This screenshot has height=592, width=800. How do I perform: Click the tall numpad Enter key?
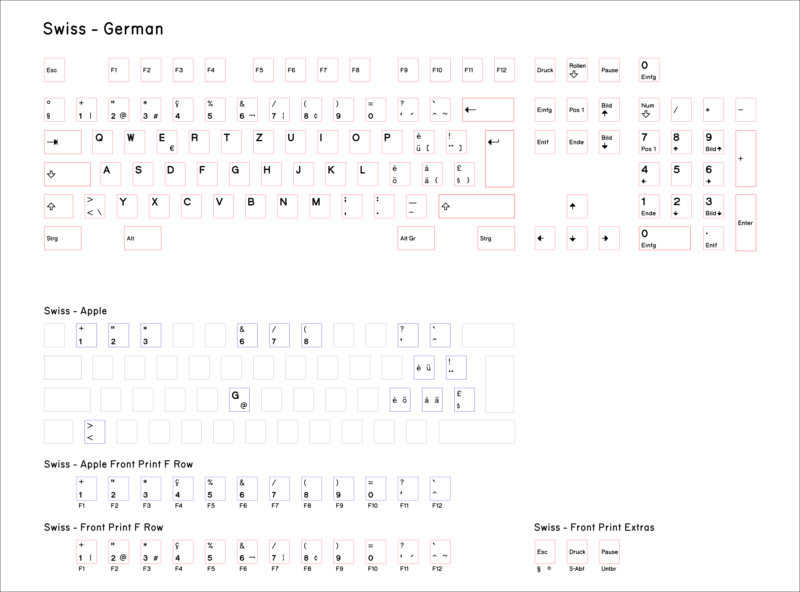[x=745, y=223]
